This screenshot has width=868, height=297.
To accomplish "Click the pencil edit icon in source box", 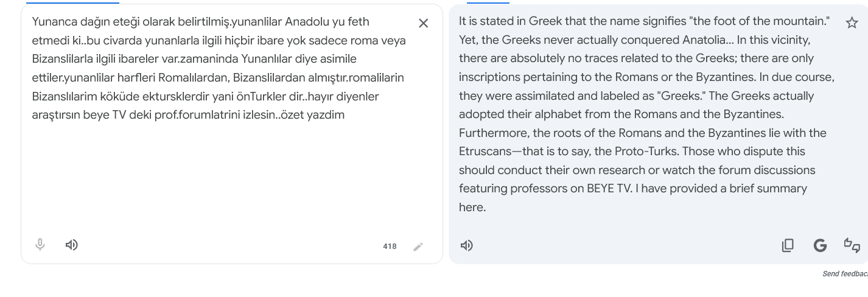I will point(418,246).
